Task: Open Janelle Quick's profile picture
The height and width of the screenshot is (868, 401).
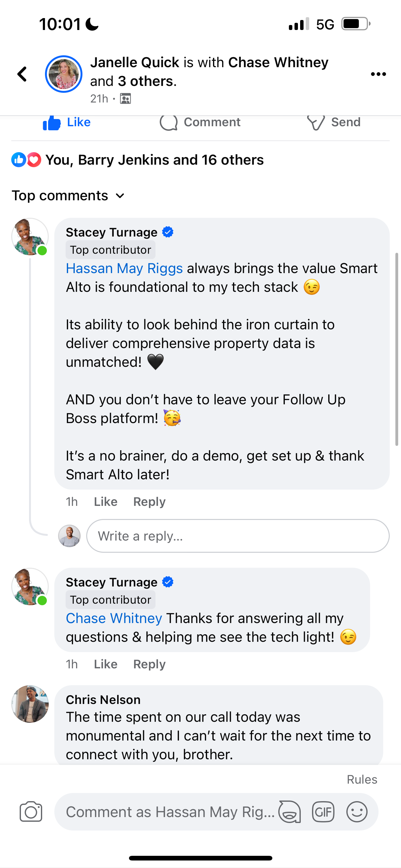Action: (x=64, y=74)
